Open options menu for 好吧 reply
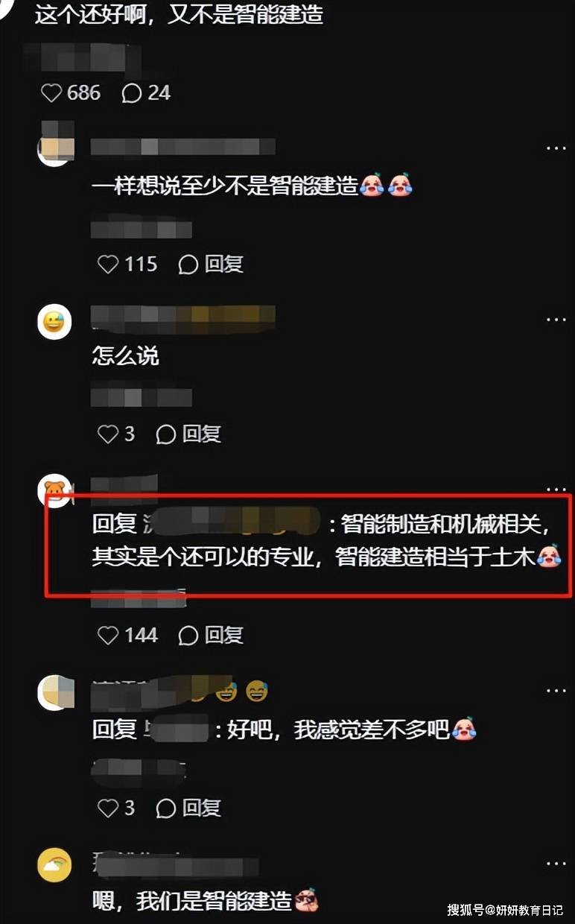 point(556,691)
